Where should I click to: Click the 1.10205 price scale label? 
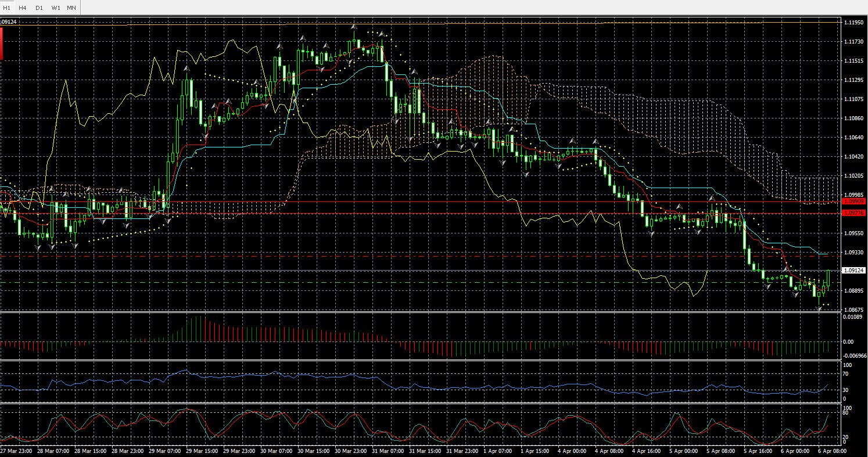pyautogui.click(x=853, y=175)
